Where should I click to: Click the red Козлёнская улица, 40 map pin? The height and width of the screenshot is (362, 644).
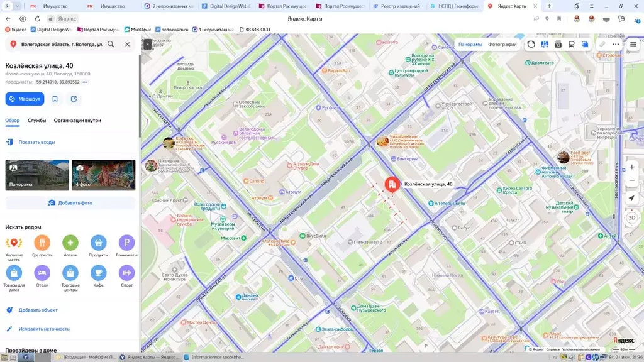(392, 184)
